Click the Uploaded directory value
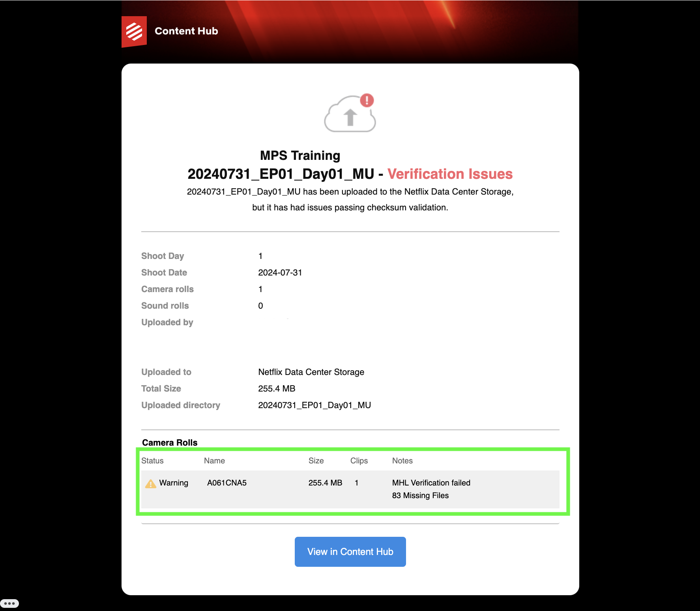The image size is (700, 611). [314, 405]
